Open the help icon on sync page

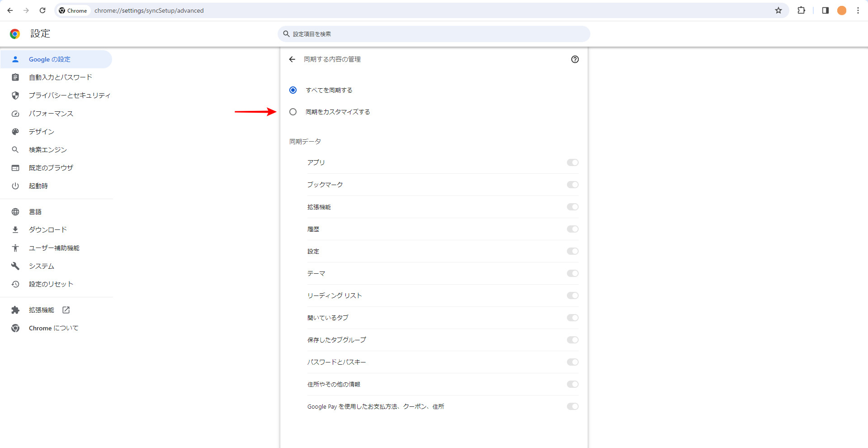tap(575, 59)
